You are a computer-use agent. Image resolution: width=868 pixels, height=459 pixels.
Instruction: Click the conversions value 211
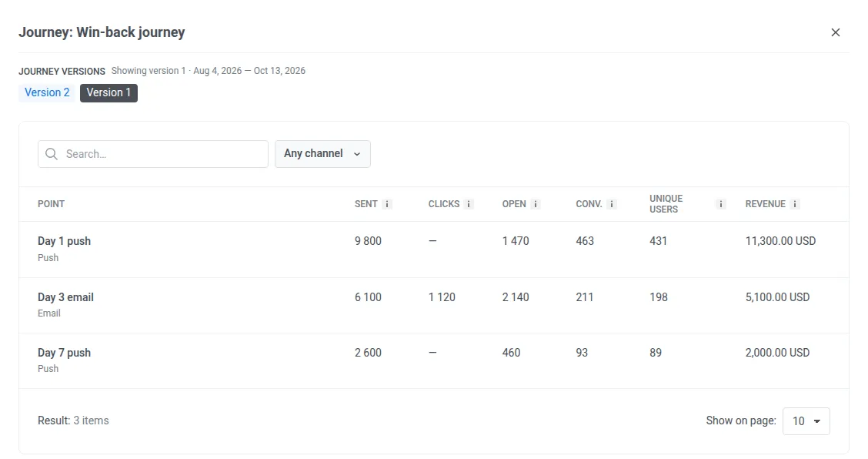click(x=585, y=297)
